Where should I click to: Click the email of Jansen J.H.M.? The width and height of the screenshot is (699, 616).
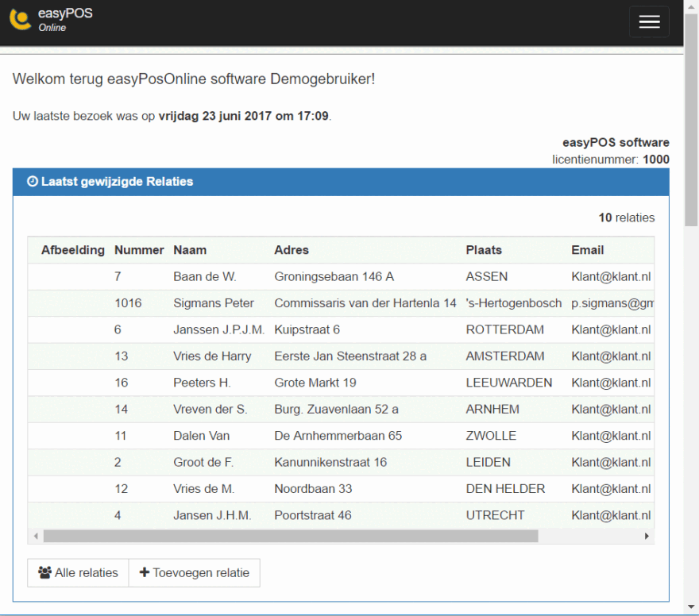pyautogui.click(x=611, y=515)
